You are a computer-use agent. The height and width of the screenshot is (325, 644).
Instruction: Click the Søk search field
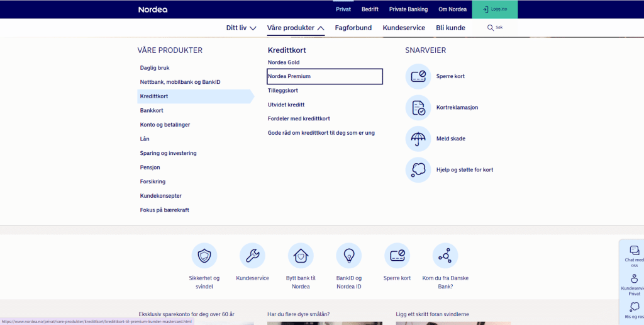(x=496, y=28)
